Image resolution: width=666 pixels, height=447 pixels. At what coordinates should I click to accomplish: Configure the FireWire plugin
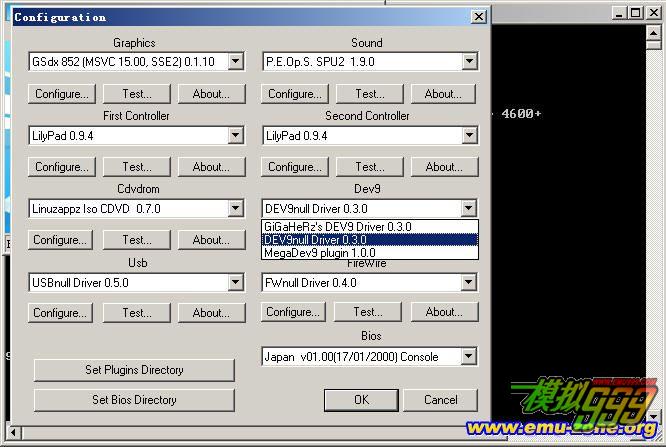coord(293,312)
